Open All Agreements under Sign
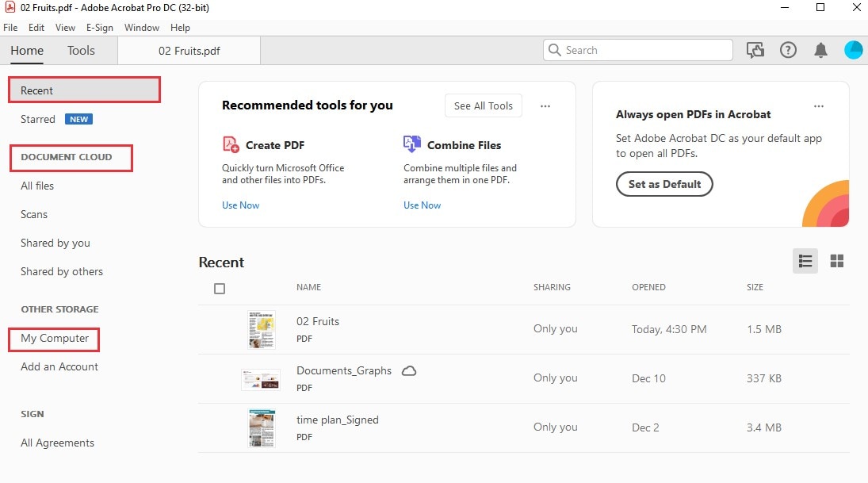The image size is (868, 483). (x=57, y=443)
